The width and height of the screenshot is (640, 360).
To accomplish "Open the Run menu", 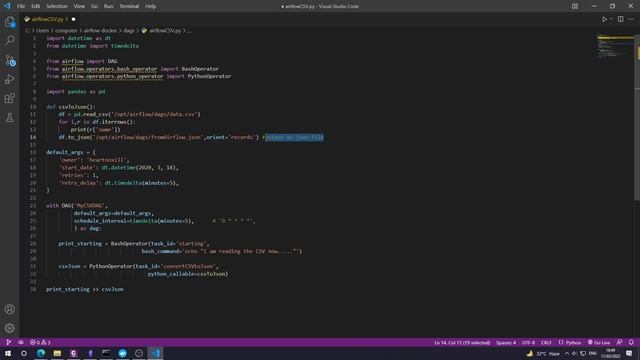I will pos(108,6).
